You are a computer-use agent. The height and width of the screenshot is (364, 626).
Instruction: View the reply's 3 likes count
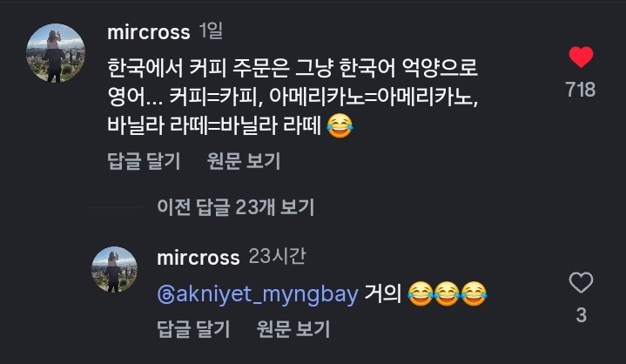(x=580, y=314)
